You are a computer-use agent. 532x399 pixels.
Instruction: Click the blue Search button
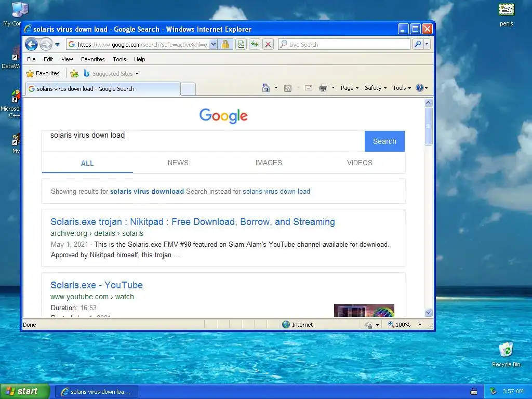click(384, 141)
